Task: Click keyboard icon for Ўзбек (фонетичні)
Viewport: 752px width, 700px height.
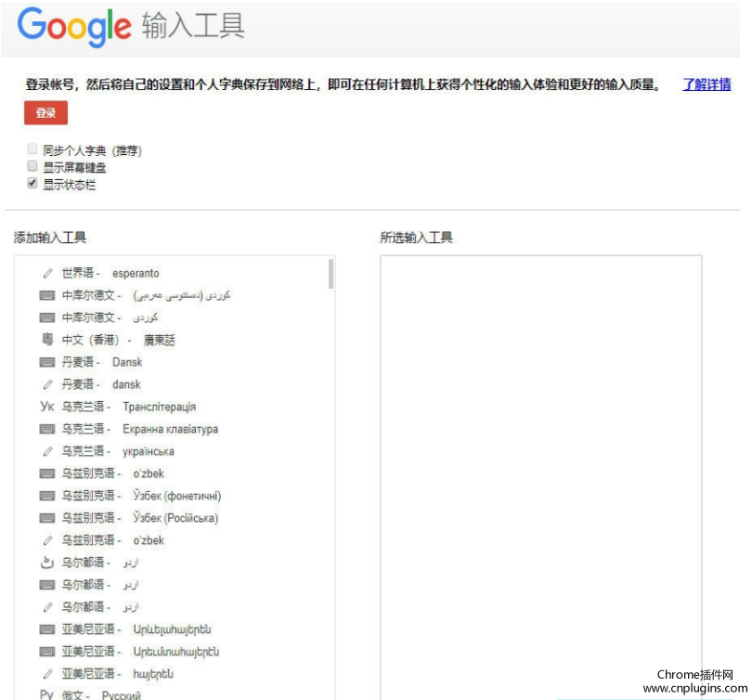Action: [x=47, y=496]
